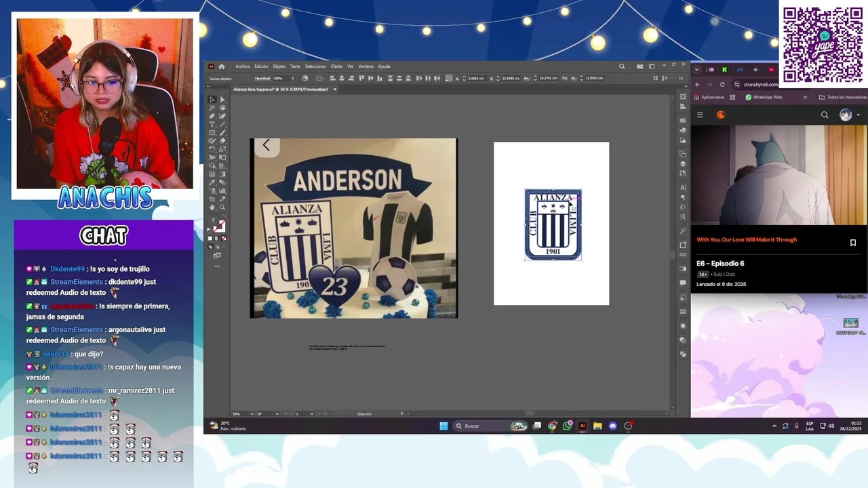Choose the Magic Wand tool
Screen dimensions: 868x488
click(212, 108)
